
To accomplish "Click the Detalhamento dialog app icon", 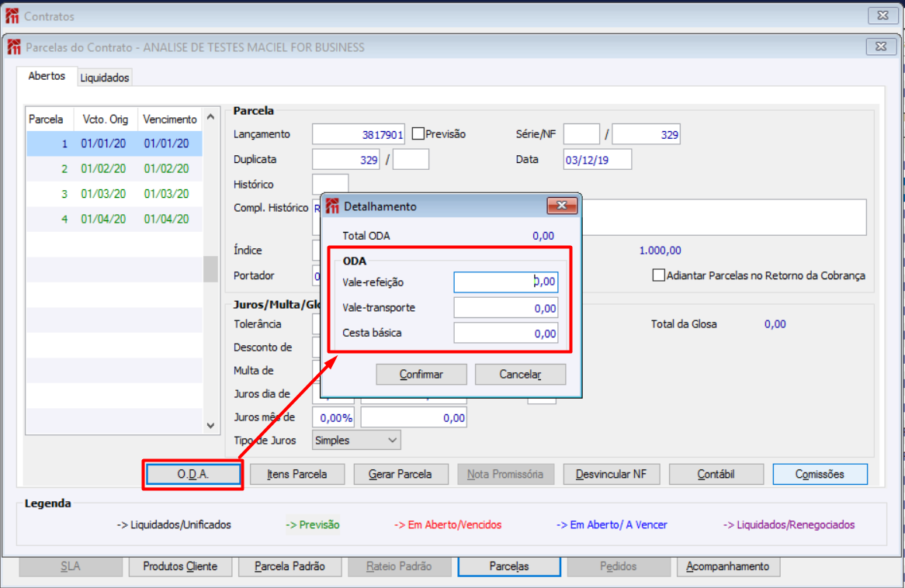I will click(x=332, y=206).
